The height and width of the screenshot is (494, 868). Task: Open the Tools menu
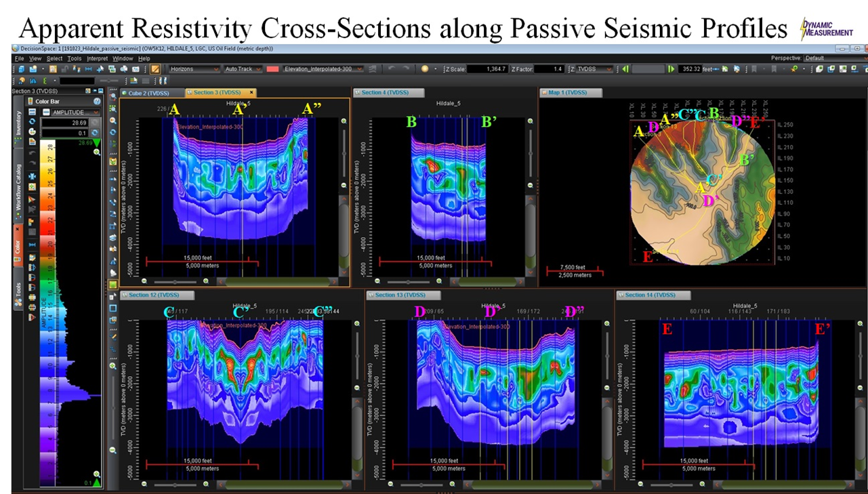click(75, 58)
